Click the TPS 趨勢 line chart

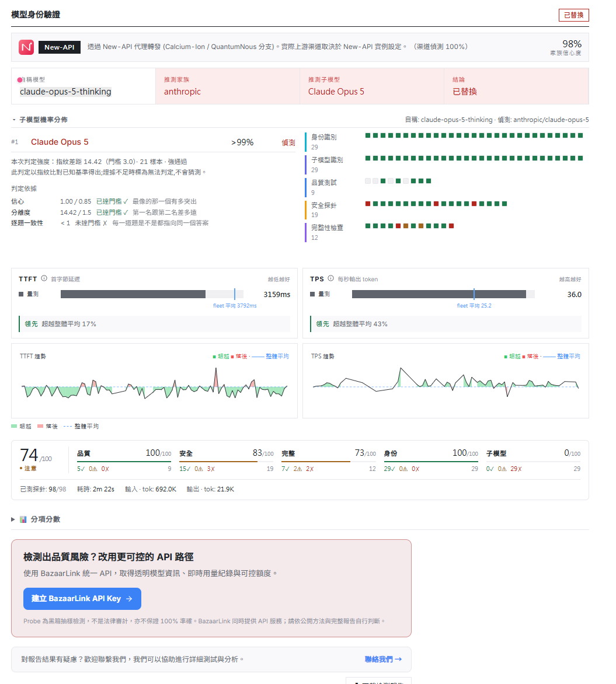coord(446,383)
